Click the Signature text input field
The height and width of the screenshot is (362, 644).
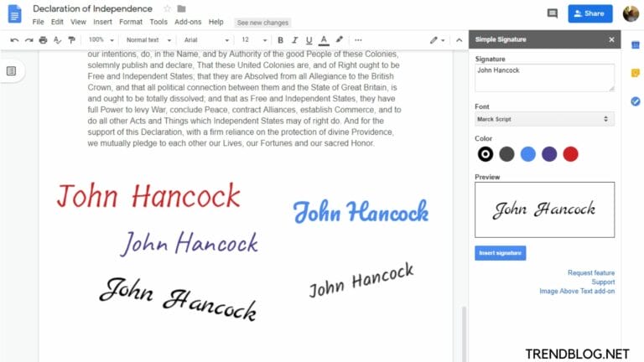[x=544, y=77]
